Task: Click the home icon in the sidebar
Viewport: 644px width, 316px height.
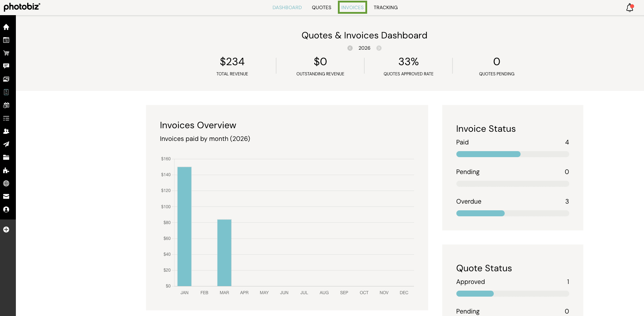Action: pyautogui.click(x=6, y=27)
